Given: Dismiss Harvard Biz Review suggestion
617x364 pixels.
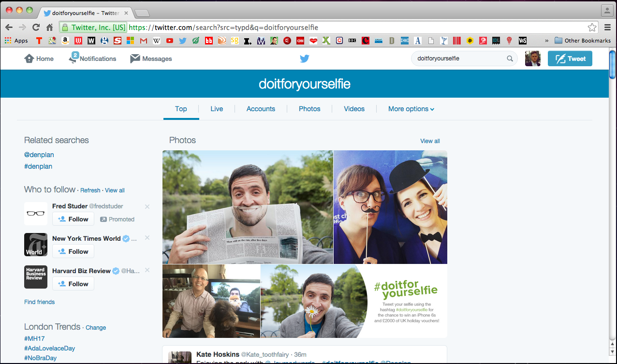Looking at the screenshot, I should tap(147, 270).
